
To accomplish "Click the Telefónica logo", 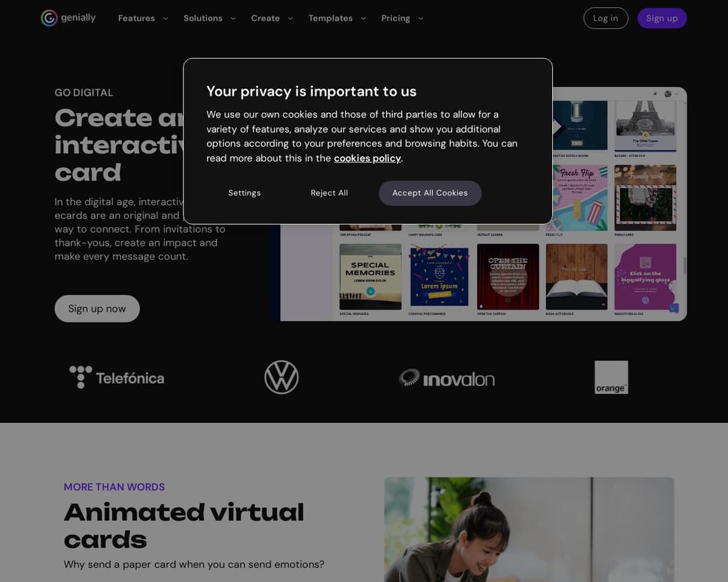I will point(117,378).
